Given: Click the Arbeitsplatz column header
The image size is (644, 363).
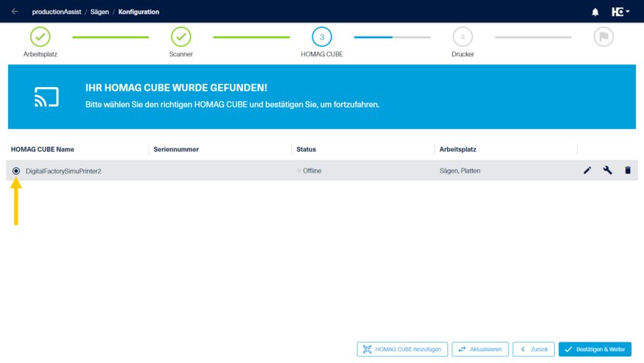Looking at the screenshot, I should click(x=457, y=149).
